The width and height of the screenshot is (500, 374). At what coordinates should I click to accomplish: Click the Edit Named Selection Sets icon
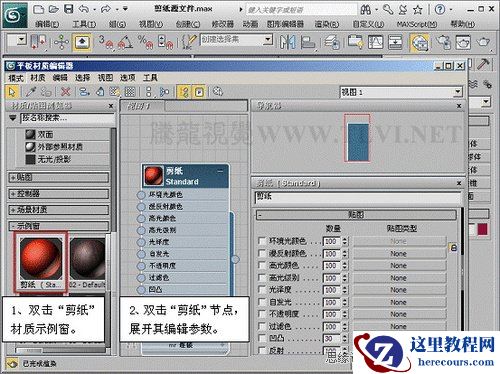[x=189, y=42]
